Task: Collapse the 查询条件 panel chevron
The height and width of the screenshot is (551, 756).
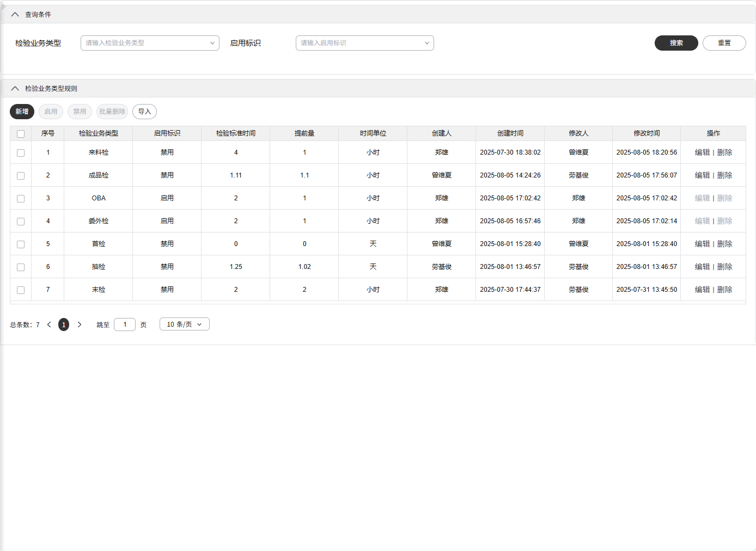Action: pos(15,15)
